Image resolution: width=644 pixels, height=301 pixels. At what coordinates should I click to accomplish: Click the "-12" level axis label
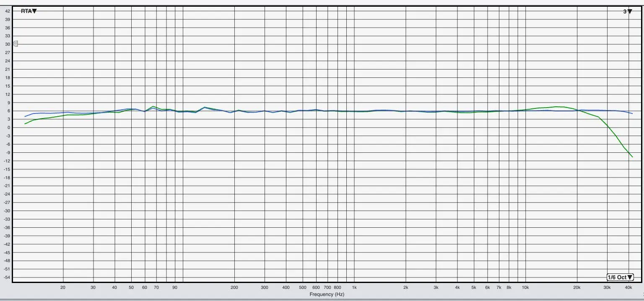pyautogui.click(x=7, y=161)
